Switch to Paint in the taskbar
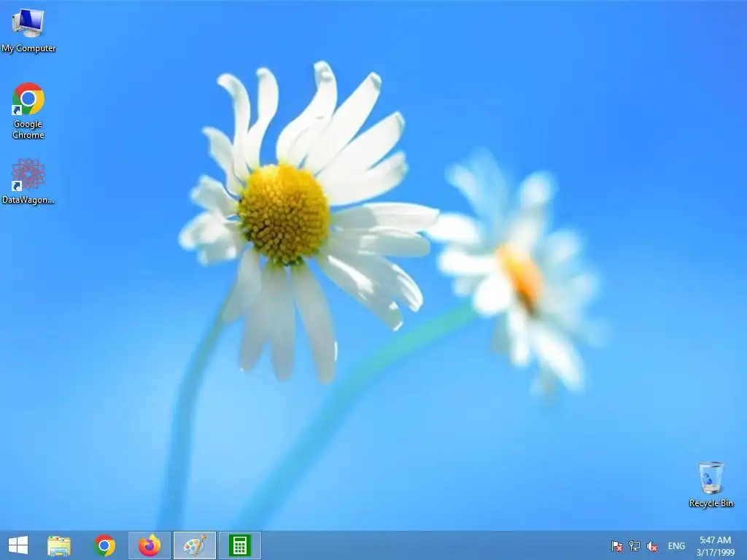Screen dimensions: 747x560 coord(194,545)
